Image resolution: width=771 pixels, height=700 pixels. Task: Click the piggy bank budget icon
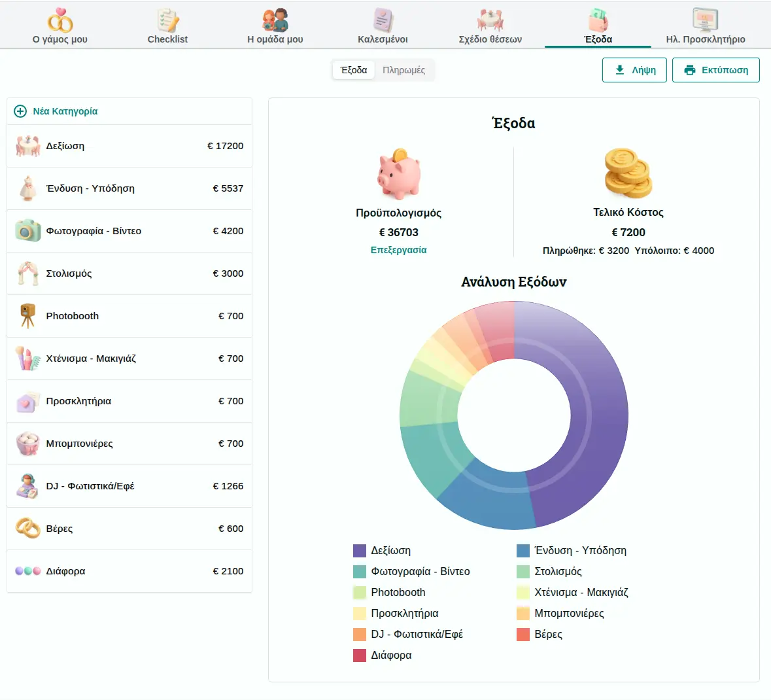[x=398, y=174]
